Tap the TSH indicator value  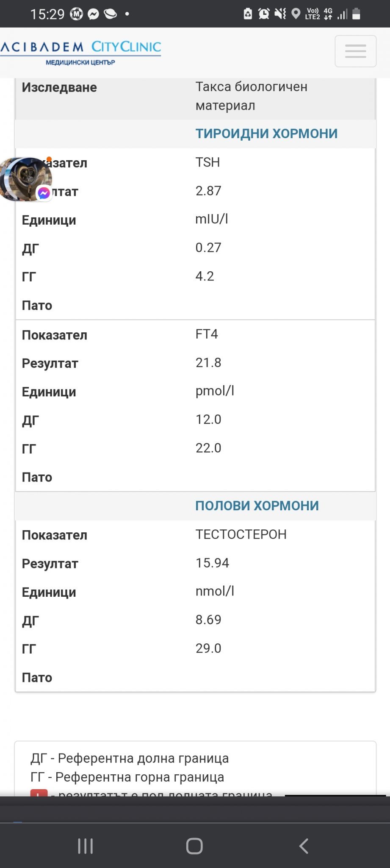(207, 162)
